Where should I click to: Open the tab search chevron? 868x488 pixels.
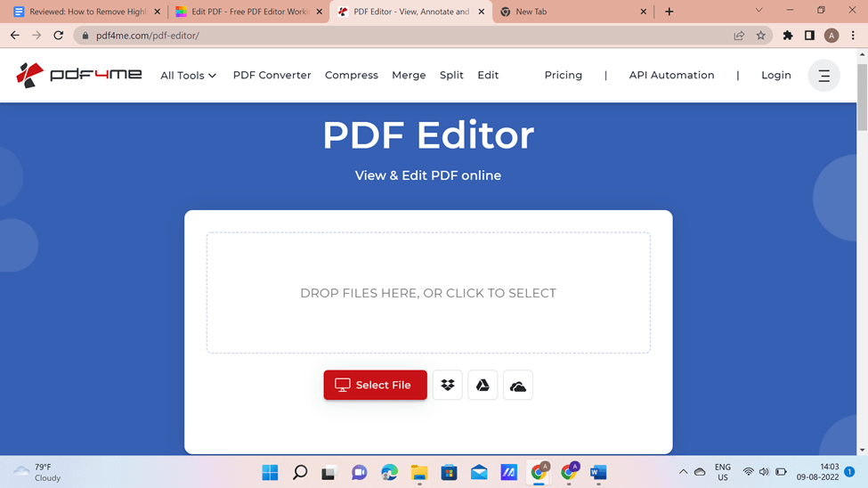point(759,11)
